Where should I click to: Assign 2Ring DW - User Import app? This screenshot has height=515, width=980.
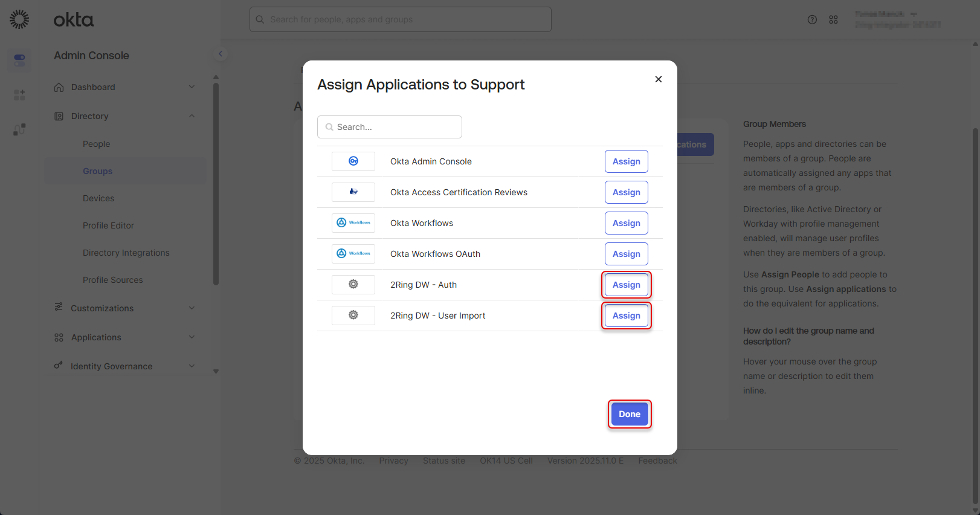point(626,316)
